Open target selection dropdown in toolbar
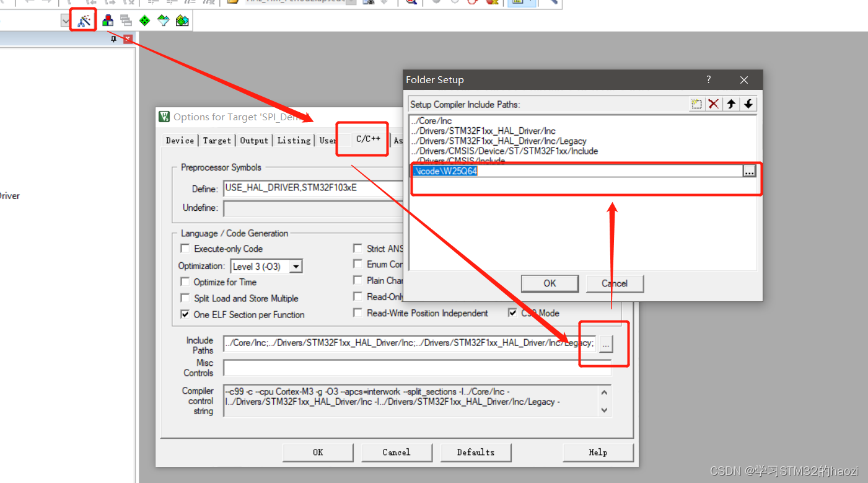The height and width of the screenshot is (483, 868). [66, 20]
